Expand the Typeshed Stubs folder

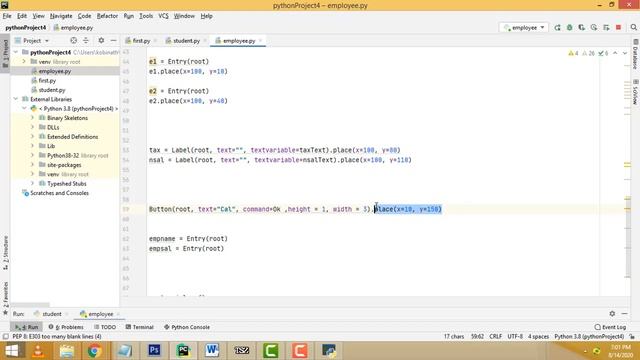click(33, 183)
